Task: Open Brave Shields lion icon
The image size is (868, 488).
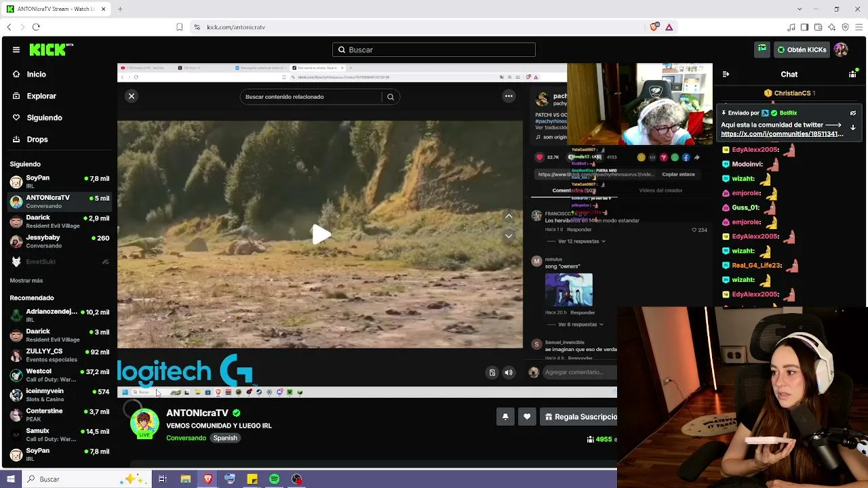Action: (654, 27)
